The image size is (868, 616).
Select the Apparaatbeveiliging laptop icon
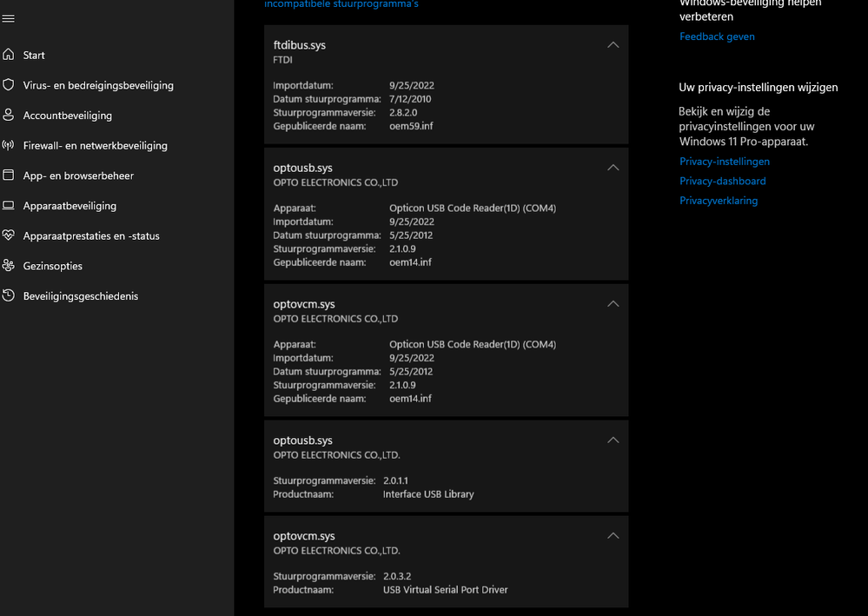[9, 206]
